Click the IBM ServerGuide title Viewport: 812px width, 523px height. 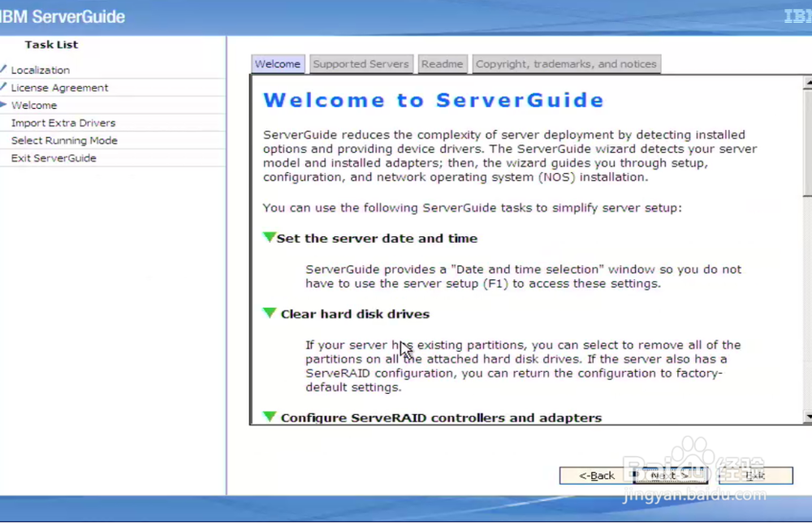[63, 16]
